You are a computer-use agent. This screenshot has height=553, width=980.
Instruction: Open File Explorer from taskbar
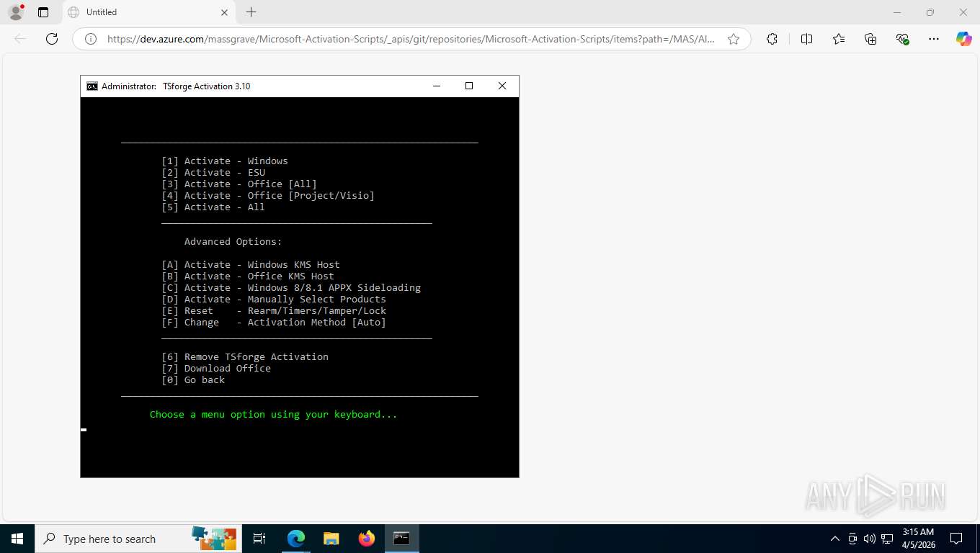tap(331, 539)
